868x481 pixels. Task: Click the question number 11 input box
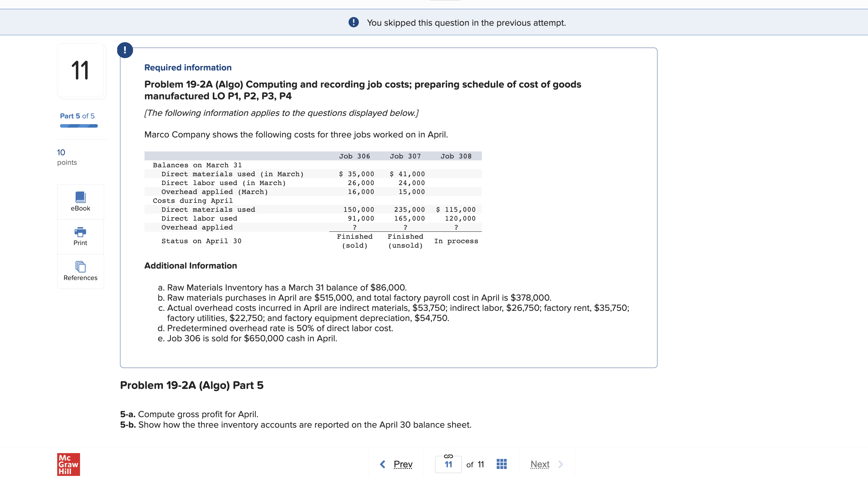448,465
